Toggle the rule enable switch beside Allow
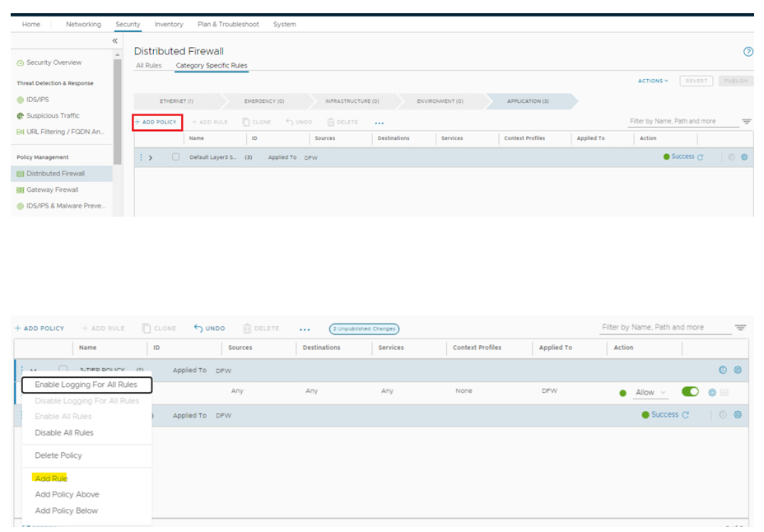Screen dimensions: 764x532 point(690,392)
